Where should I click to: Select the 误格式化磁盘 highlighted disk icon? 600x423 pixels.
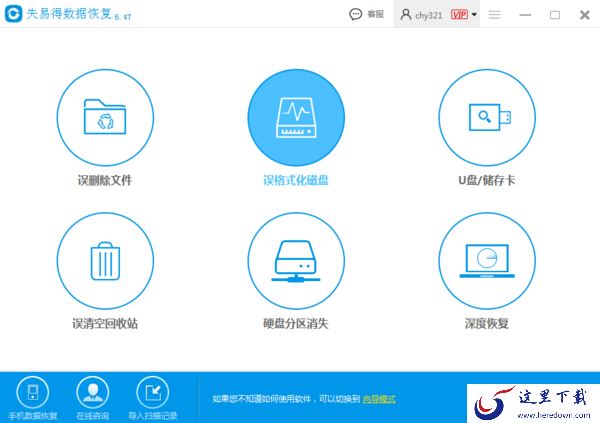point(296,118)
